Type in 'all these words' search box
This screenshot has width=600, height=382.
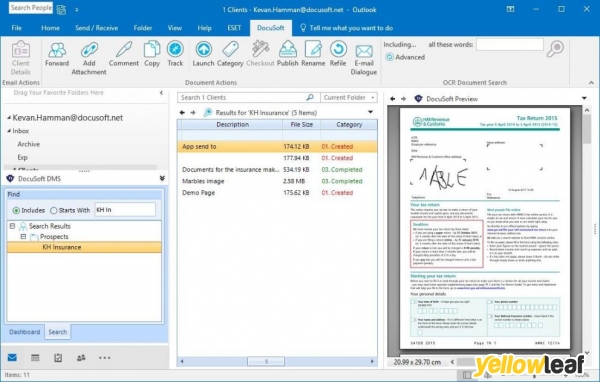[510, 45]
